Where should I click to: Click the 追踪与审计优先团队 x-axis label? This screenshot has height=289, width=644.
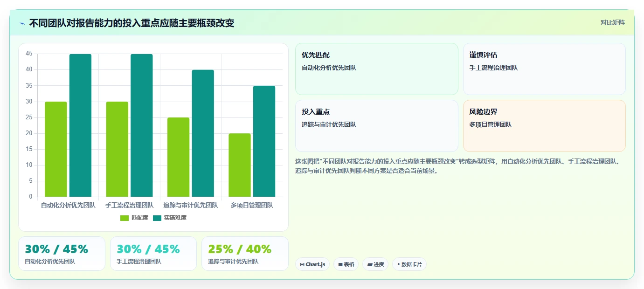[191, 205]
